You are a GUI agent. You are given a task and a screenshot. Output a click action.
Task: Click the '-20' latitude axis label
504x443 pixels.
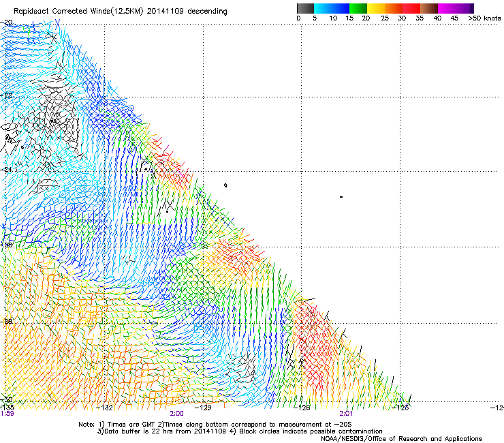(6, 22)
